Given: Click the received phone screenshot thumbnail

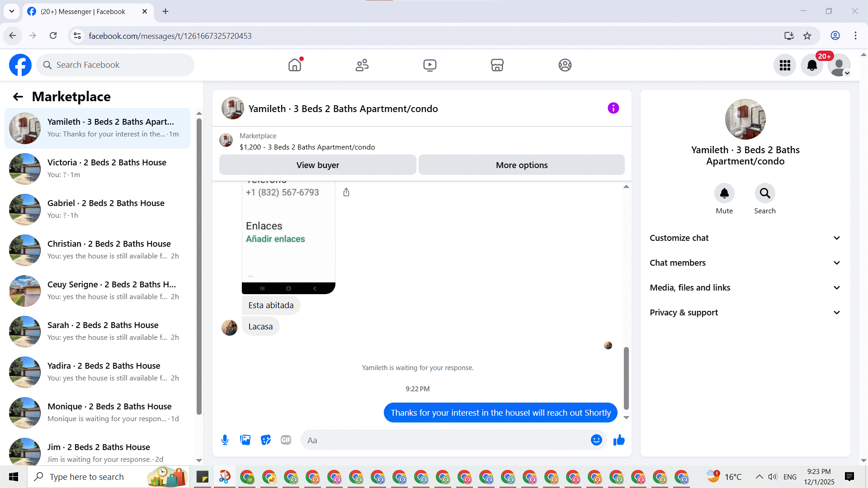Looking at the screenshot, I should coord(288,238).
